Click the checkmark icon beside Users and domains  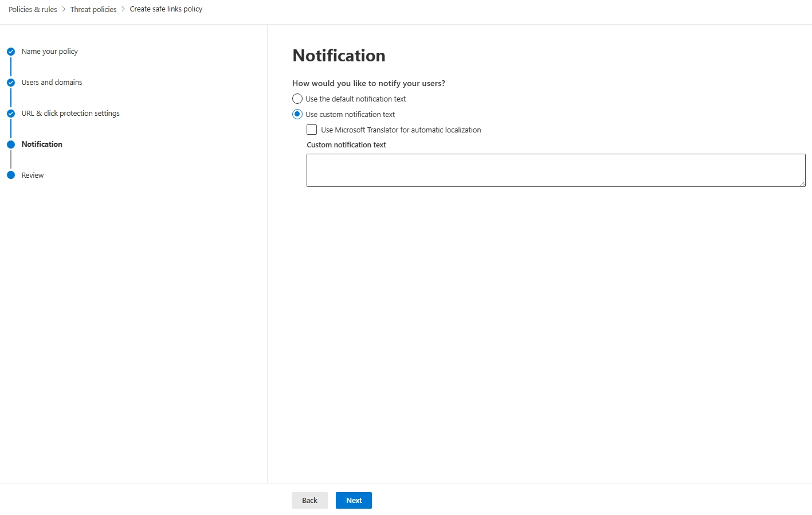pos(11,82)
